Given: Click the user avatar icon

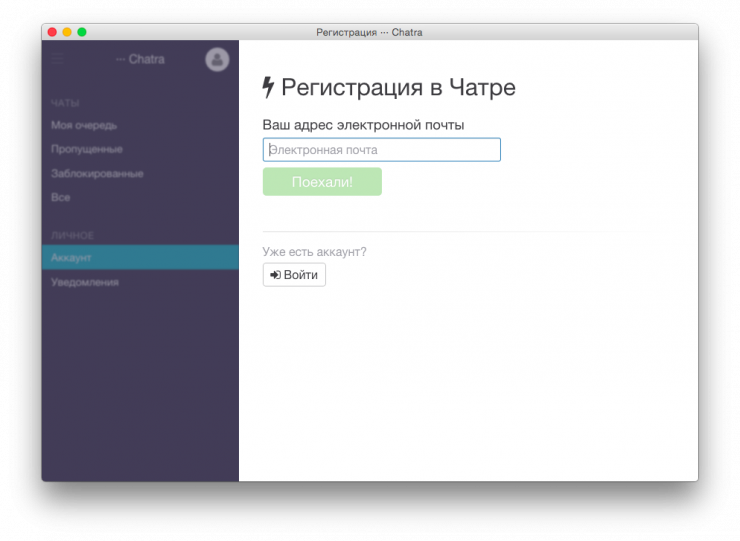Looking at the screenshot, I should click(x=217, y=60).
